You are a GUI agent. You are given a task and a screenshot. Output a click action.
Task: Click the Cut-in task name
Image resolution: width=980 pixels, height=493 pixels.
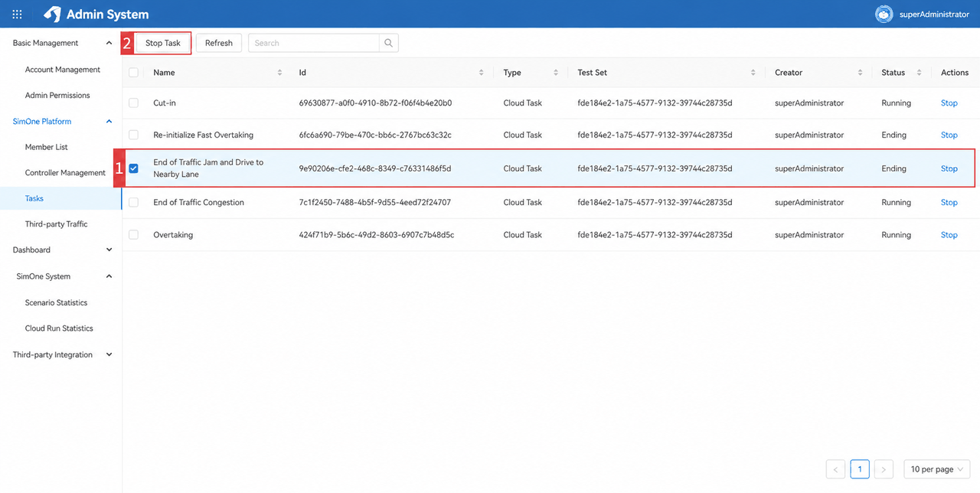[165, 103]
